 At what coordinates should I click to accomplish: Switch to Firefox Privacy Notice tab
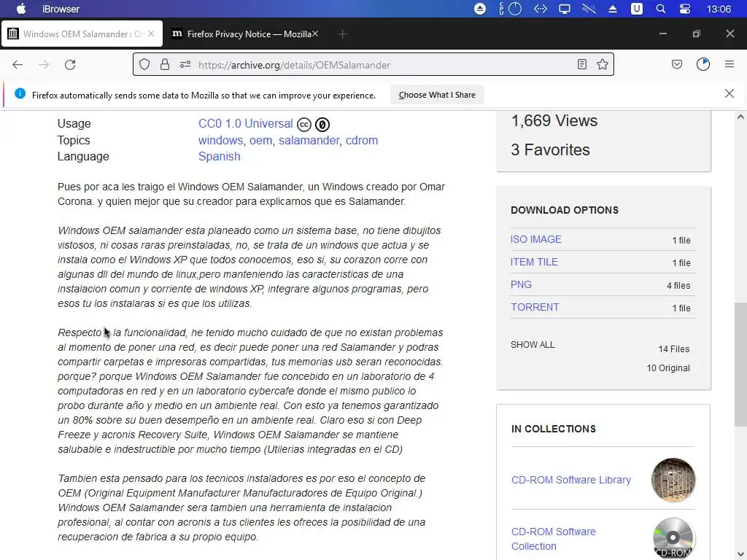pos(244,34)
